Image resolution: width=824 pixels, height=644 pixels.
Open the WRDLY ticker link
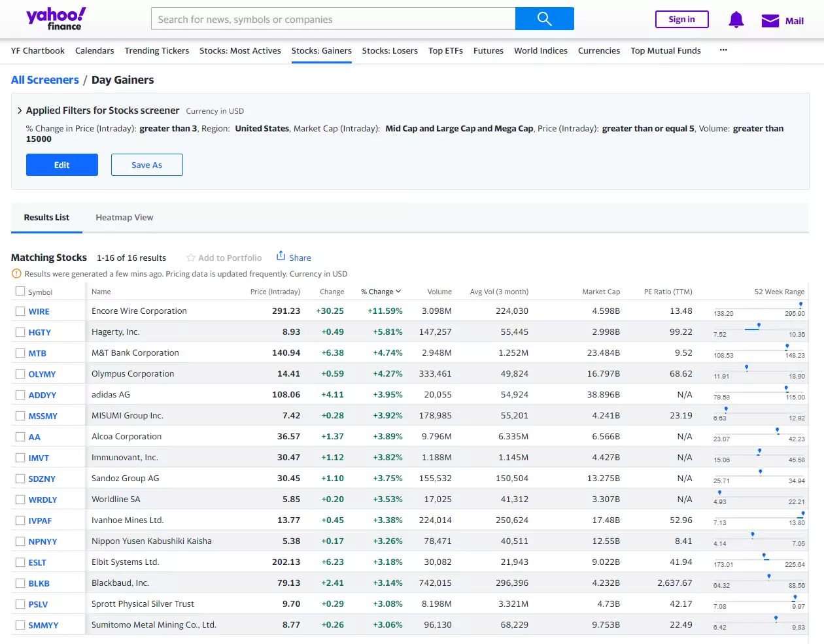pyautogui.click(x=43, y=500)
